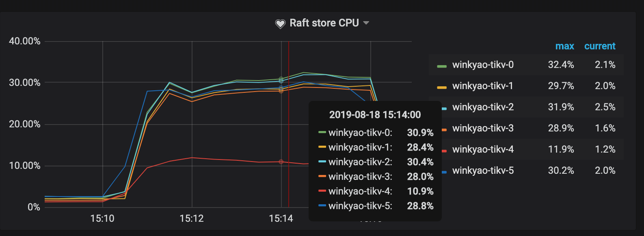Click the green tikv-0 data point at 15:14

[x=281, y=79]
